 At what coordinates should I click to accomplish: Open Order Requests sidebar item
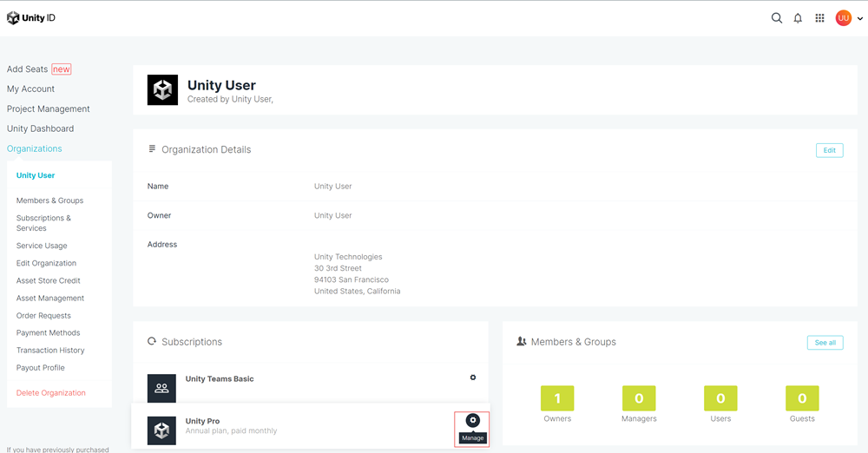[43, 316]
